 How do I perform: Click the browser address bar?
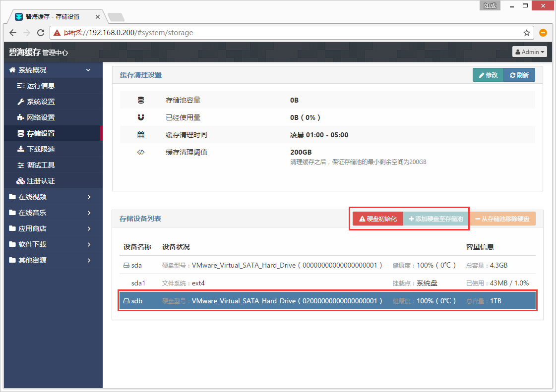point(298,33)
